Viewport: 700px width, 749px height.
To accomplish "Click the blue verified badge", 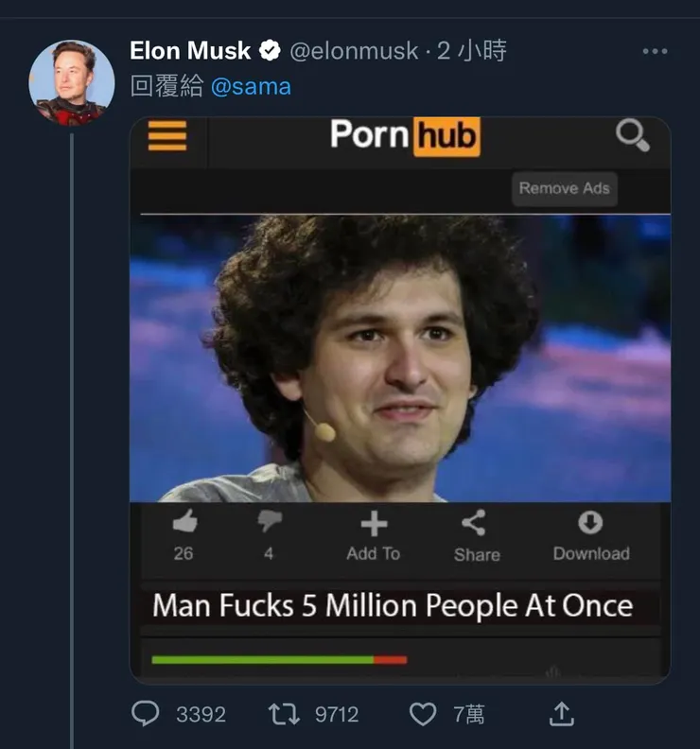I will coord(270,51).
